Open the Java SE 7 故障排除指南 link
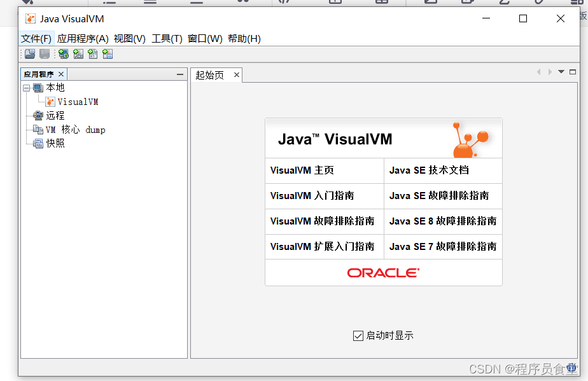 click(x=444, y=247)
